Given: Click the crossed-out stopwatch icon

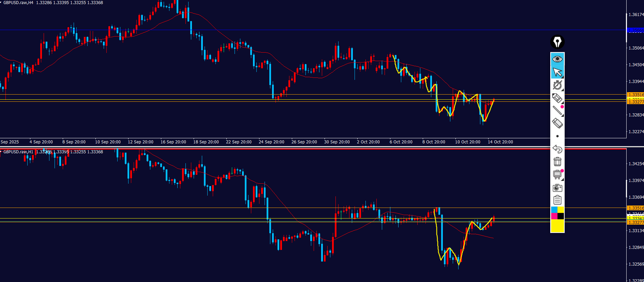Looking at the screenshot, I should (557, 85).
